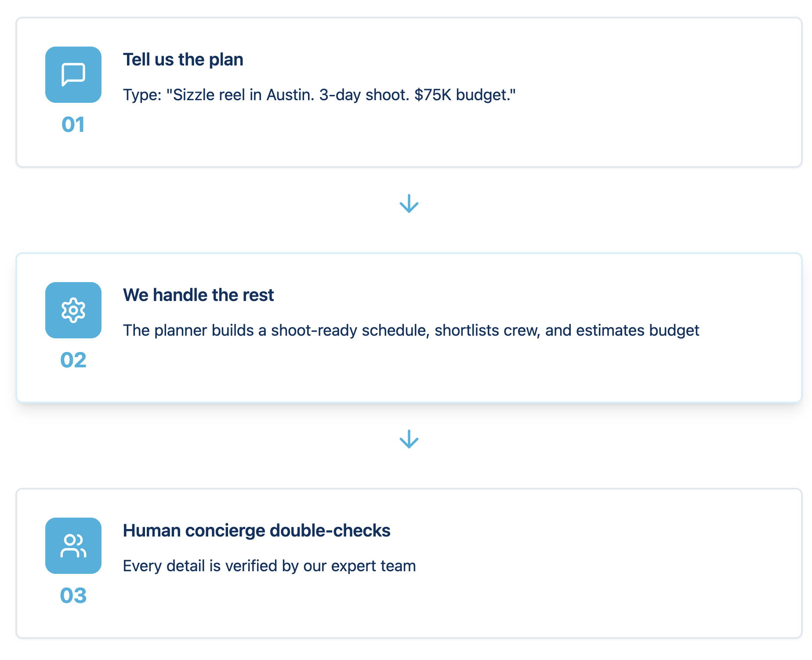Click the down arrow below the first card
812x660 pixels.
pyautogui.click(x=409, y=204)
